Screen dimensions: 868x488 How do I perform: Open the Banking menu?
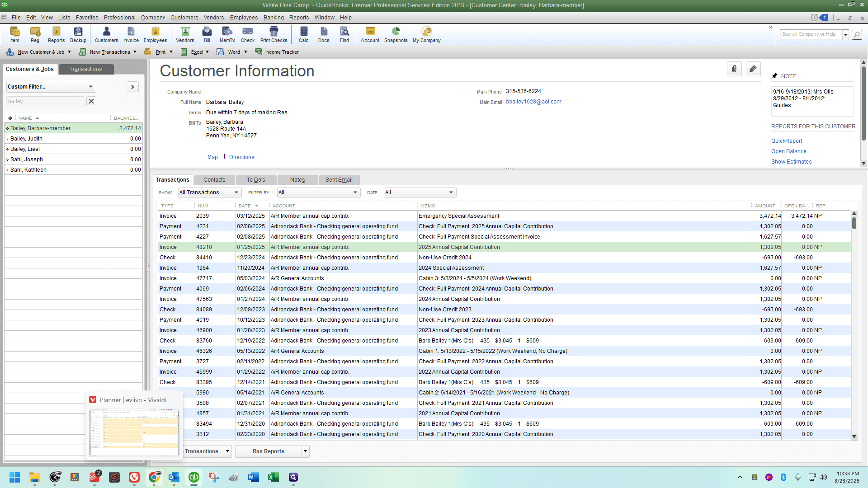tap(274, 18)
